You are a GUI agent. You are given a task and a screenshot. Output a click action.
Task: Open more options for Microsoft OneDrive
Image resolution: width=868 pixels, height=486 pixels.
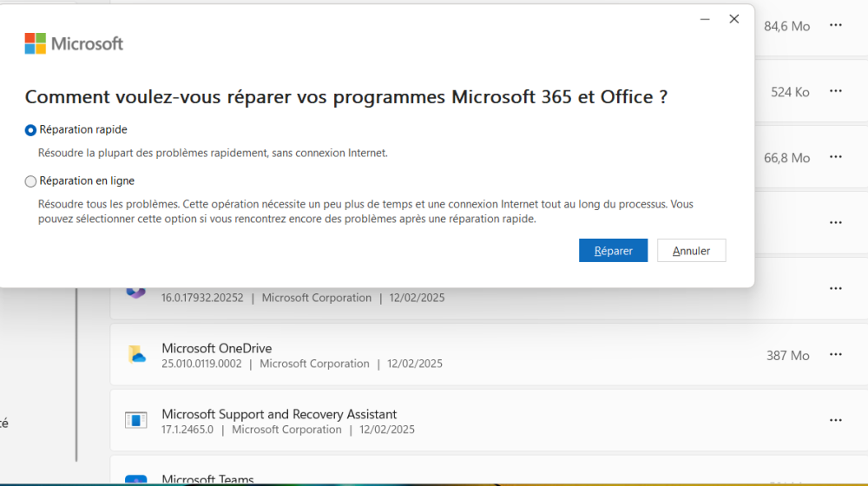pyautogui.click(x=835, y=355)
